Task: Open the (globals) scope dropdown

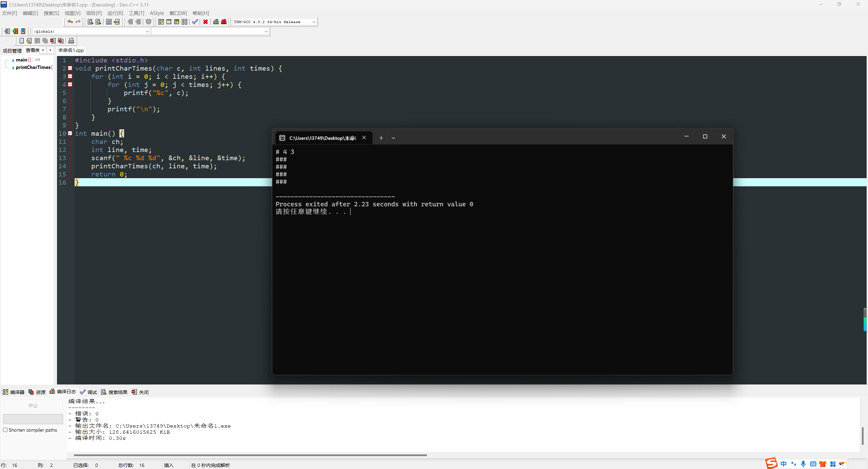Action: tap(147, 31)
